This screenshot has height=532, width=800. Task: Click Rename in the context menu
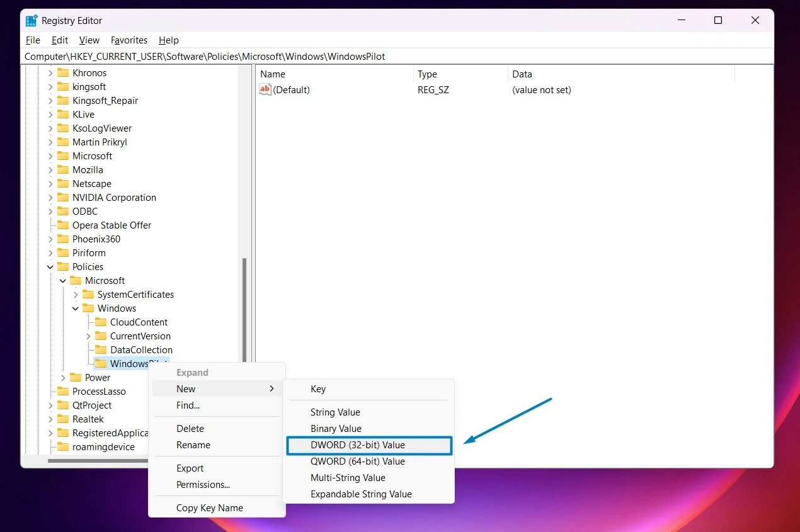tap(217, 445)
